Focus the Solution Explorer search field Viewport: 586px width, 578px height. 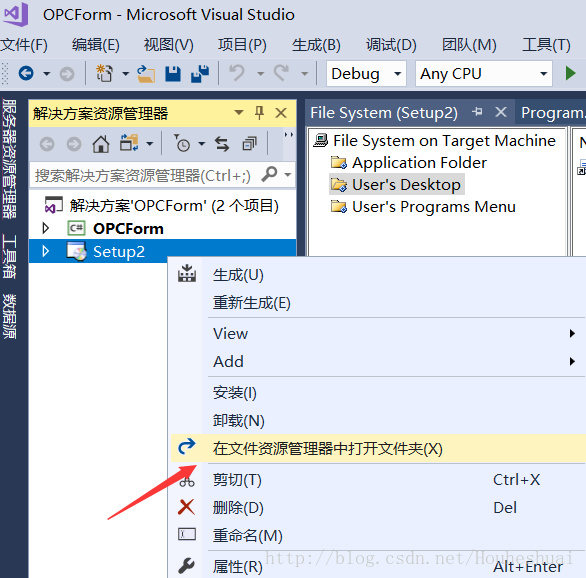point(144,175)
